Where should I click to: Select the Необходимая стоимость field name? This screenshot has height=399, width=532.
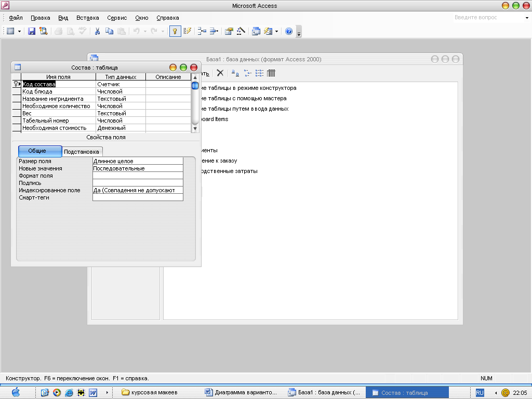pos(58,128)
